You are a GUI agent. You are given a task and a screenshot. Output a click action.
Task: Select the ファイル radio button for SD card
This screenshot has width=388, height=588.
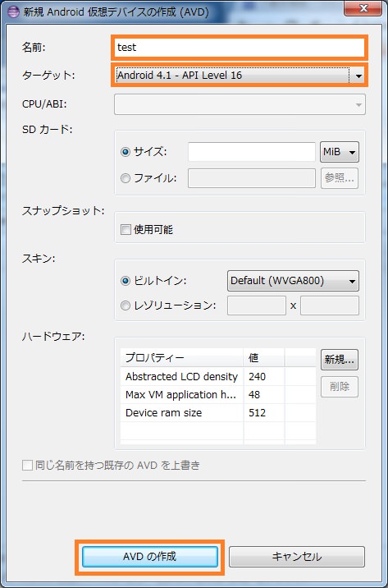point(126,178)
